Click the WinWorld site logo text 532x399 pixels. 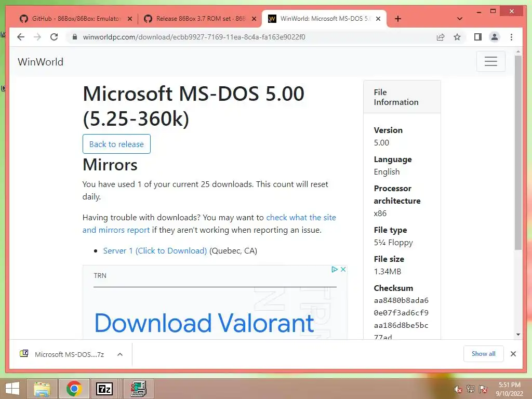click(x=41, y=62)
